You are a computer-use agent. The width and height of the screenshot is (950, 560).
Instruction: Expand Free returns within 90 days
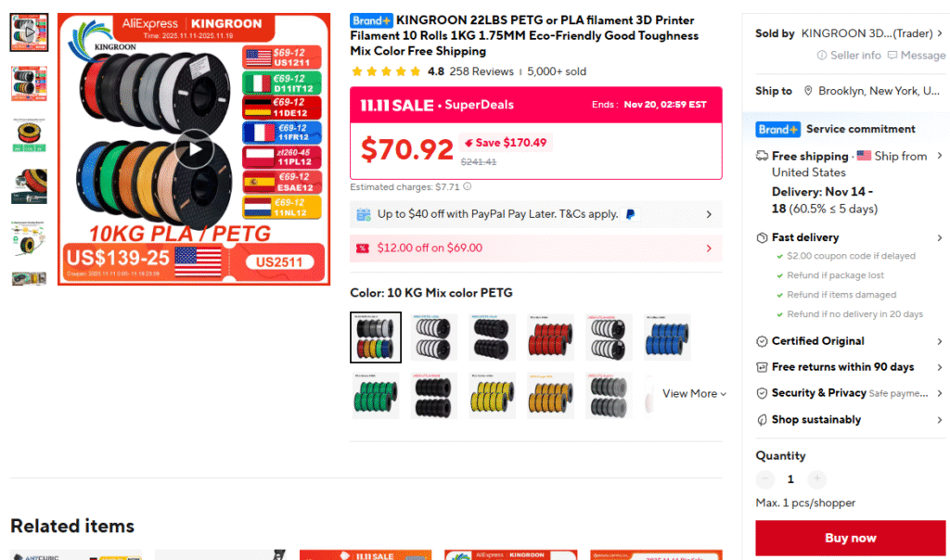850,367
